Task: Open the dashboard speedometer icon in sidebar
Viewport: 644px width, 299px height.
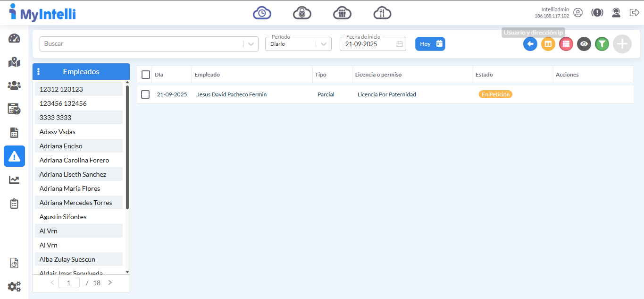Action: tap(14, 39)
